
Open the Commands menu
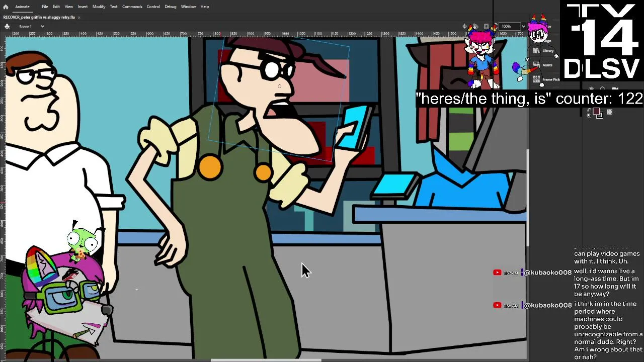[132, 7]
